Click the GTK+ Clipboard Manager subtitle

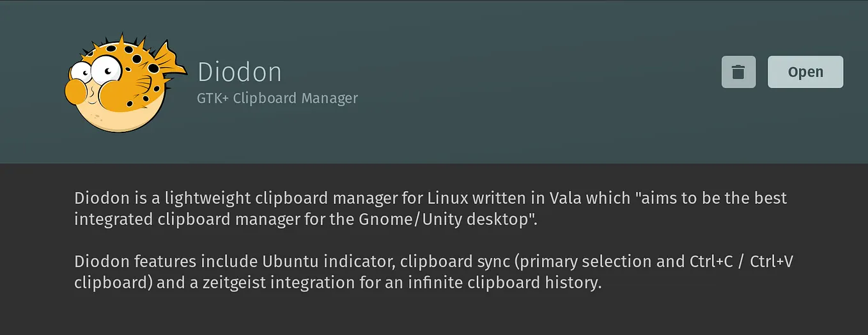(277, 98)
